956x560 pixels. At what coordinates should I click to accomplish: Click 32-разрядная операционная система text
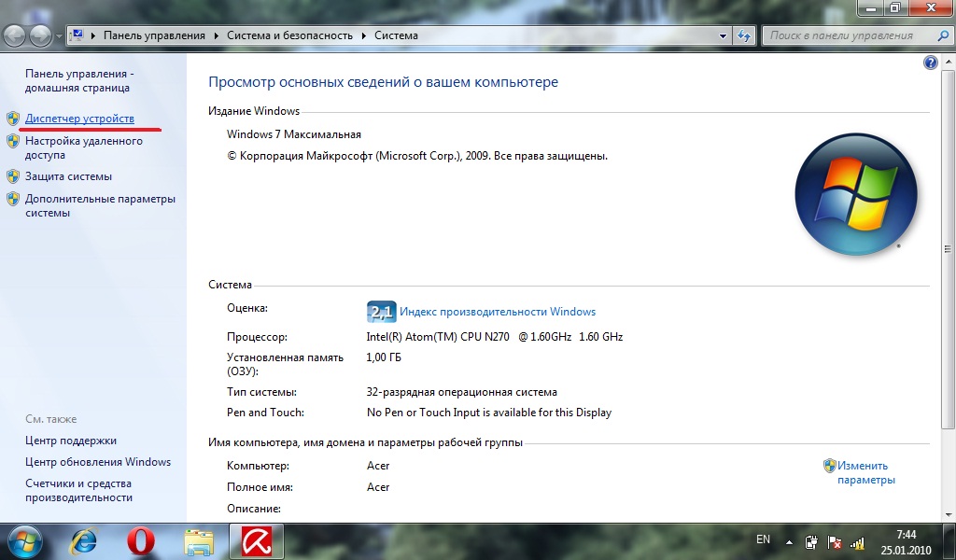(461, 392)
